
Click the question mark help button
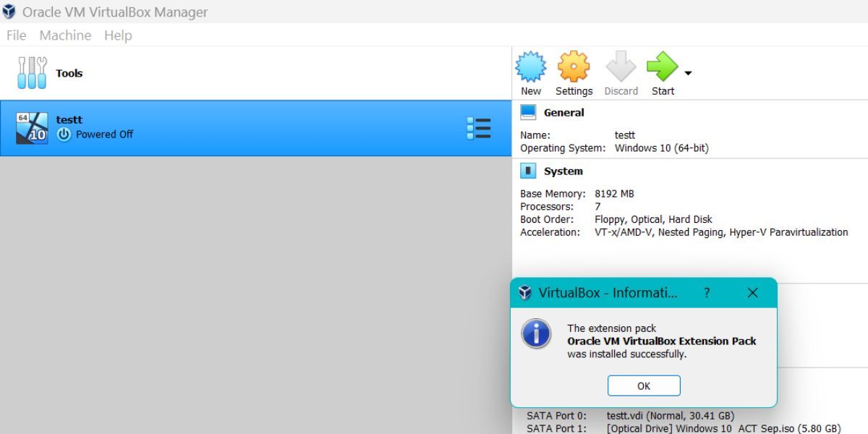click(x=707, y=293)
